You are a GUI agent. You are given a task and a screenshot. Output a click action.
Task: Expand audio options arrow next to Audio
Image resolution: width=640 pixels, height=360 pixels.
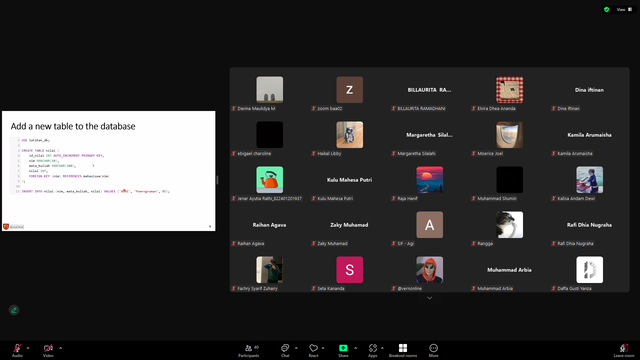click(x=28, y=348)
